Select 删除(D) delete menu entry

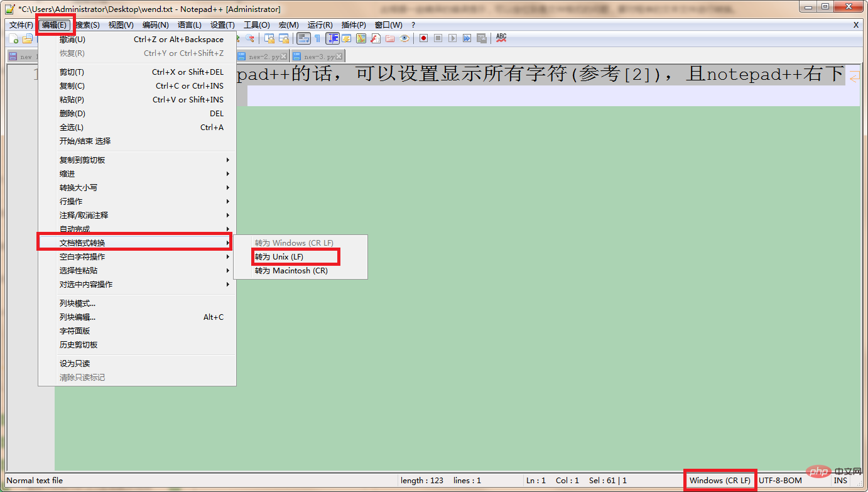point(137,114)
